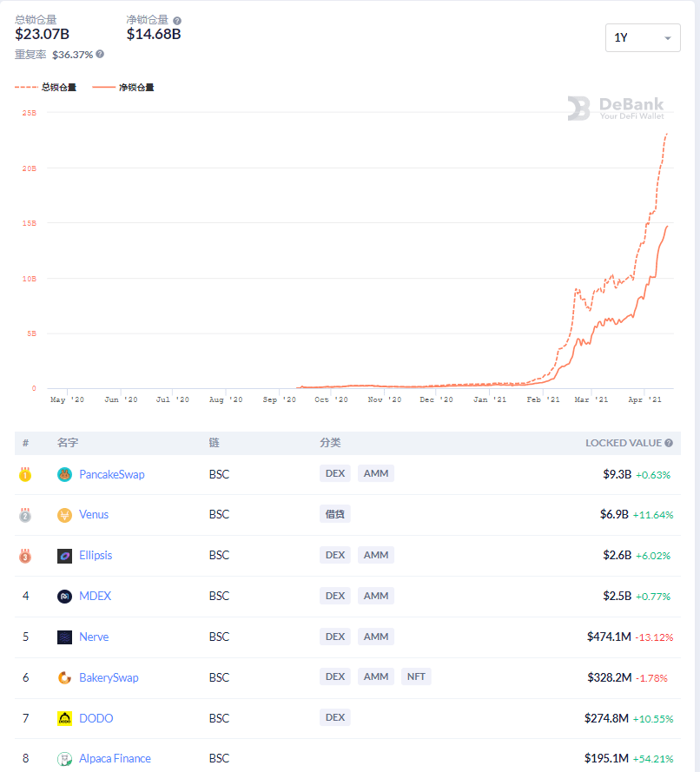Viewport: 700px width, 772px height.
Task: Open Nerve project link
Action: point(94,637)
